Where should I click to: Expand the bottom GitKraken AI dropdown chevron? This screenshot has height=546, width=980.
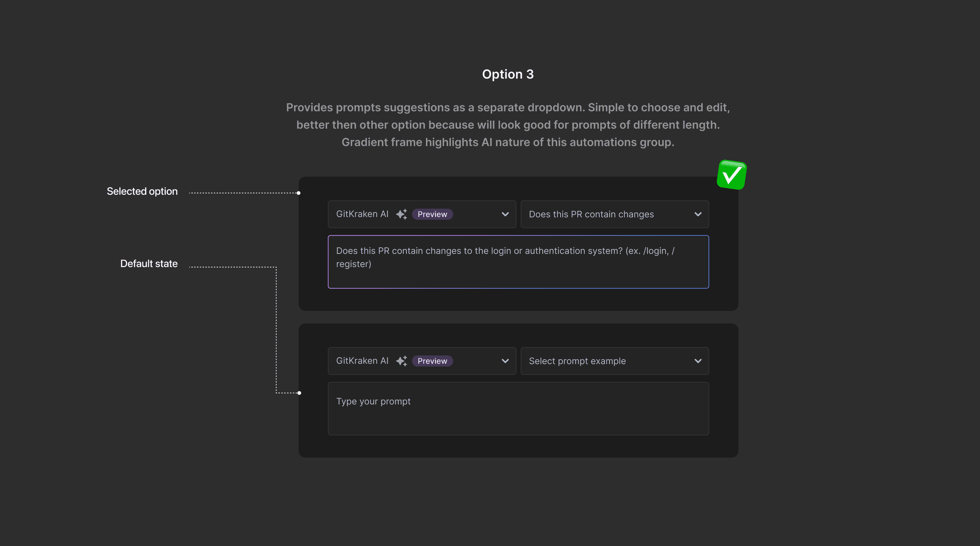[x=505, y=361]
